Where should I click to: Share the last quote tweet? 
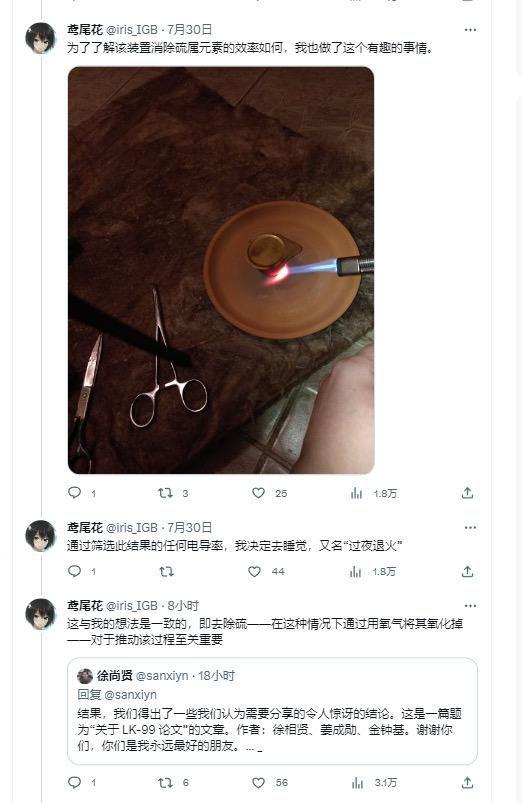point(467,783)
